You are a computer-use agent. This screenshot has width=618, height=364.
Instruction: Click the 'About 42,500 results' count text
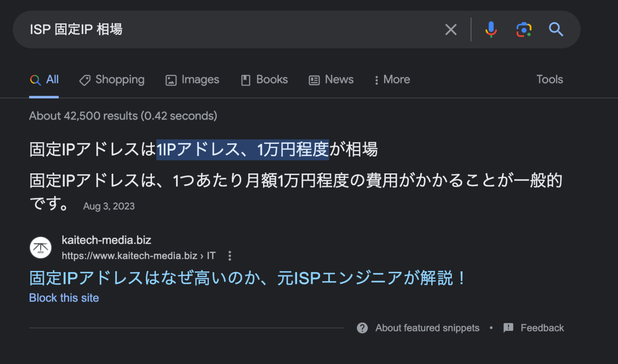click(123, 116)
